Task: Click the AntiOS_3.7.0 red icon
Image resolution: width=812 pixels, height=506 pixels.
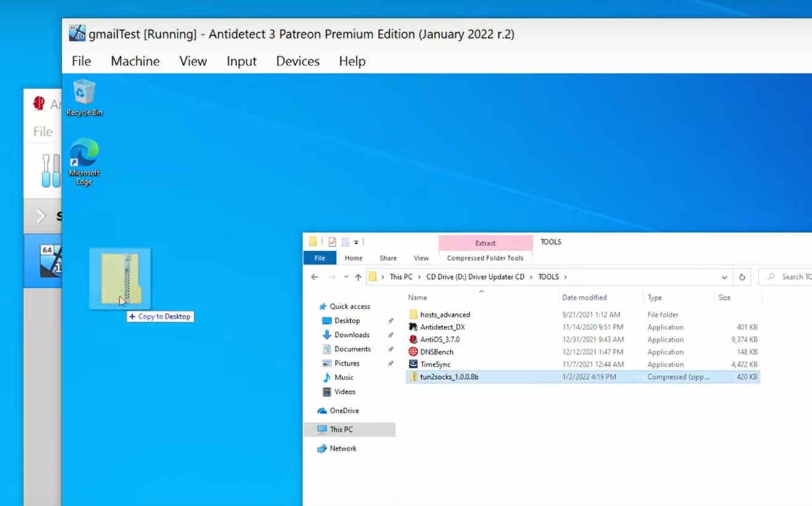Action: tap(413, 339)
